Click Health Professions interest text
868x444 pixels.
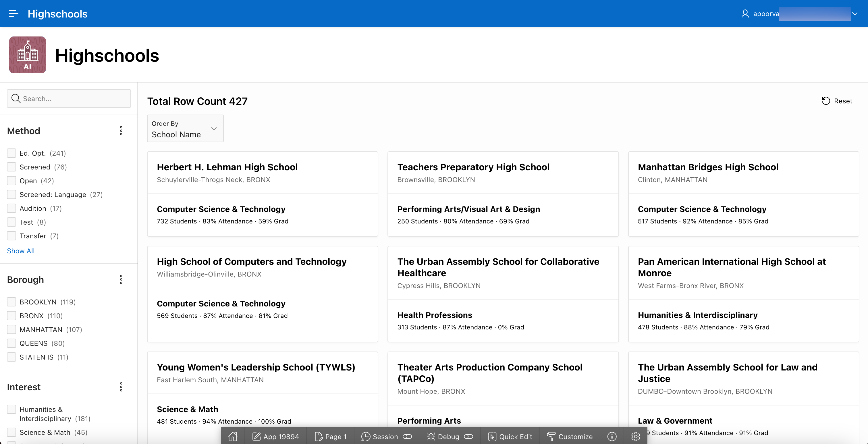435,315
